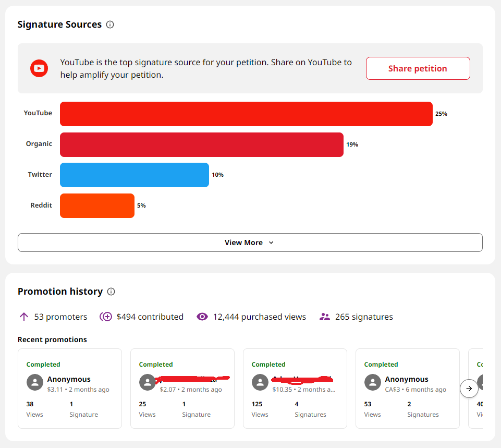Show next promotions with the arrow button
The width and height of the screenshot is (501, 448).
click(469, 389)
